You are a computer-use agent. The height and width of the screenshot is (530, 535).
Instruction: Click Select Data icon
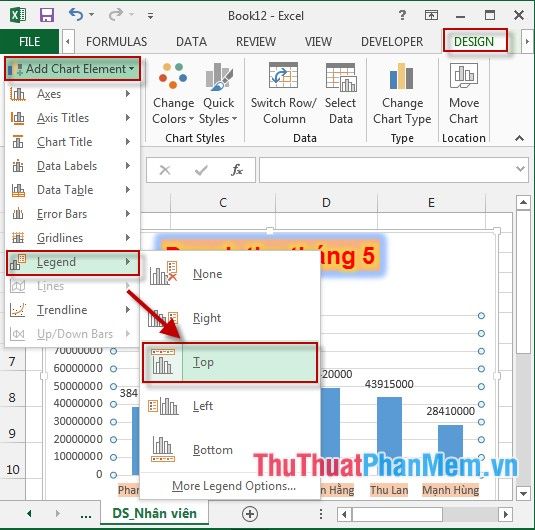(341, 77)
